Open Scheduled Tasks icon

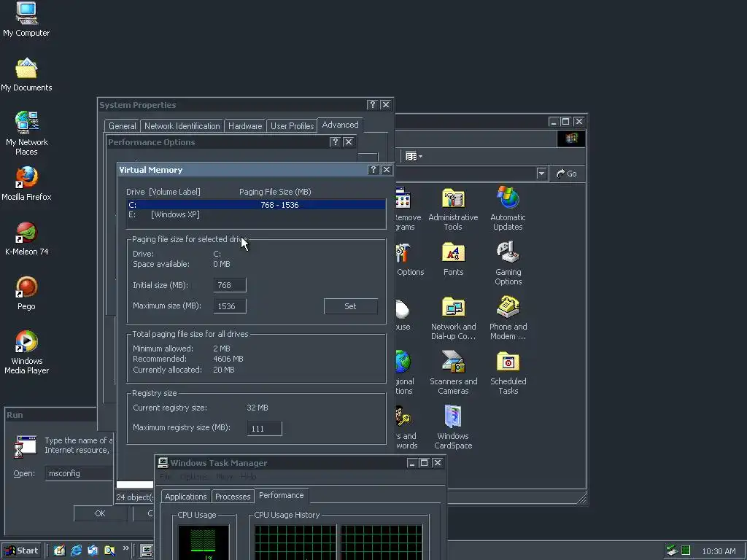508,373
